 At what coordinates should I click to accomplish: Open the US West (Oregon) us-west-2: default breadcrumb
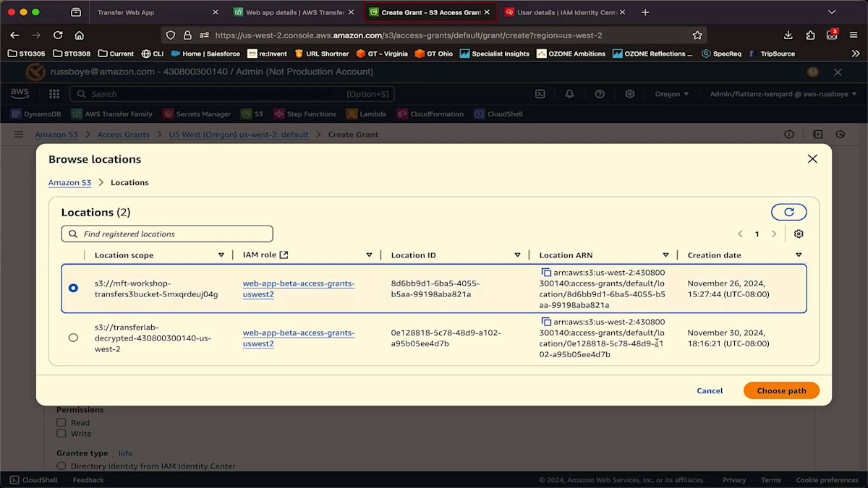tap(238, 134)
